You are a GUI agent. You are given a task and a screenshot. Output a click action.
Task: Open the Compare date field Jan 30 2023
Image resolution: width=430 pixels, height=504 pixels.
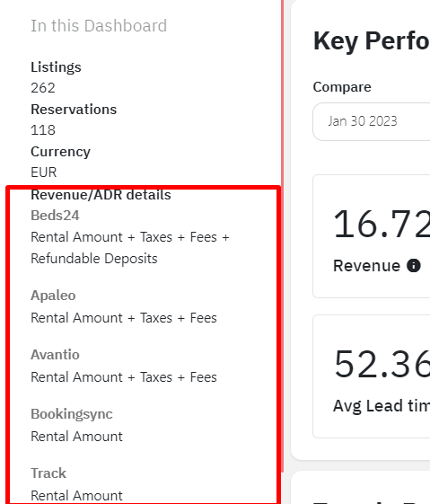click(x=372, y=121)
